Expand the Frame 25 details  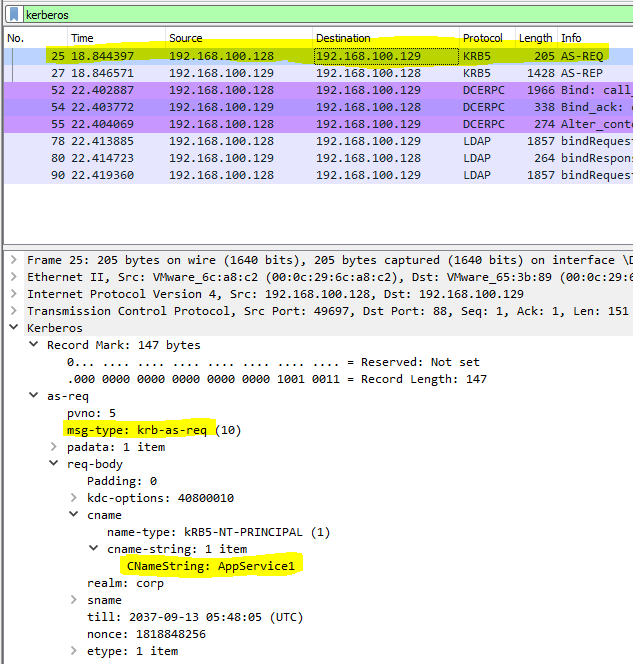tap(12, 260)
